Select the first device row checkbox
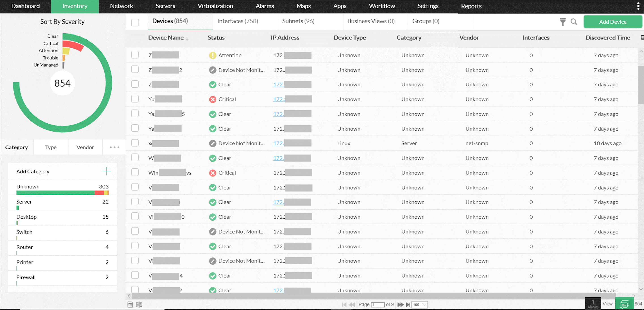 [135, 55]
